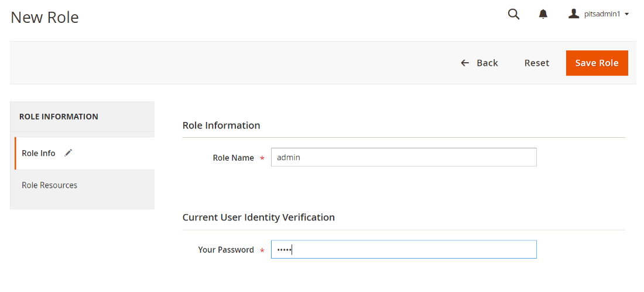644x292 pixels.
Task: Click the Role Name field label
Action: pos(233,158)
